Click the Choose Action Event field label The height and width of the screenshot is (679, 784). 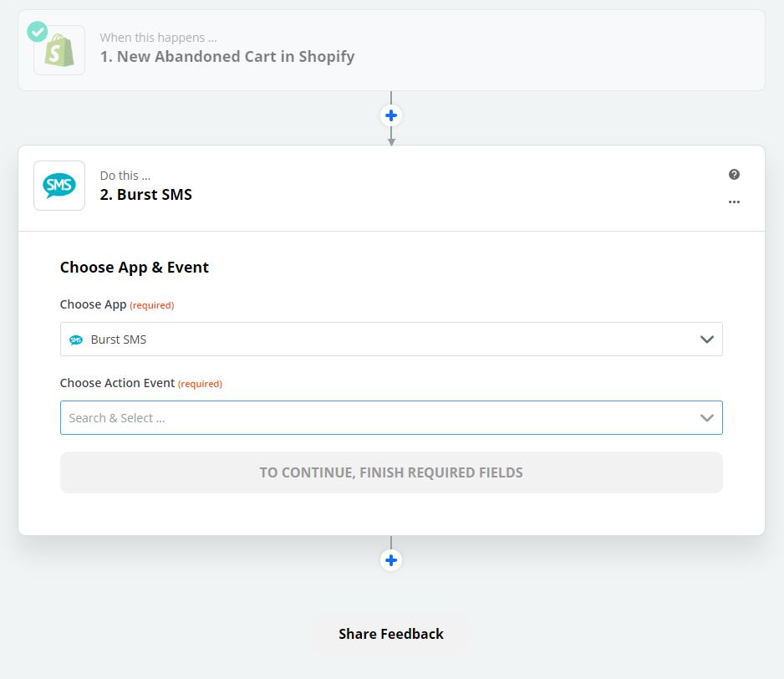coord(118,383)
